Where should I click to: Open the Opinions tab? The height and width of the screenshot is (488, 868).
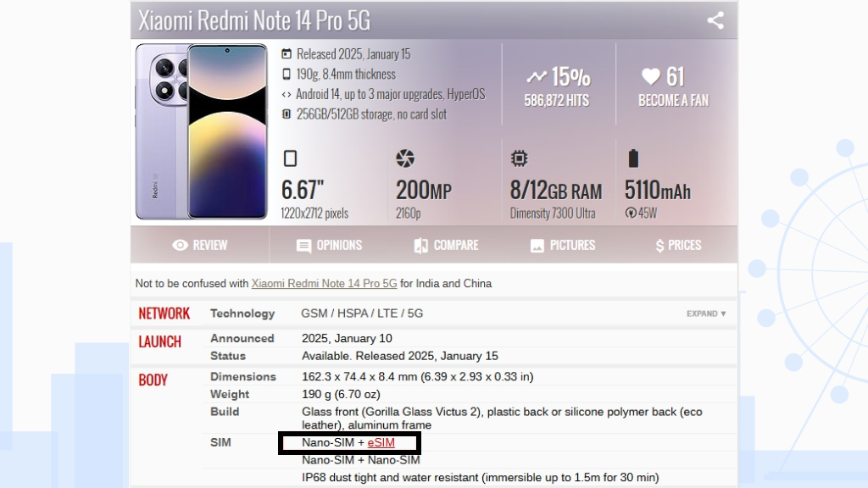pos(329,245)
